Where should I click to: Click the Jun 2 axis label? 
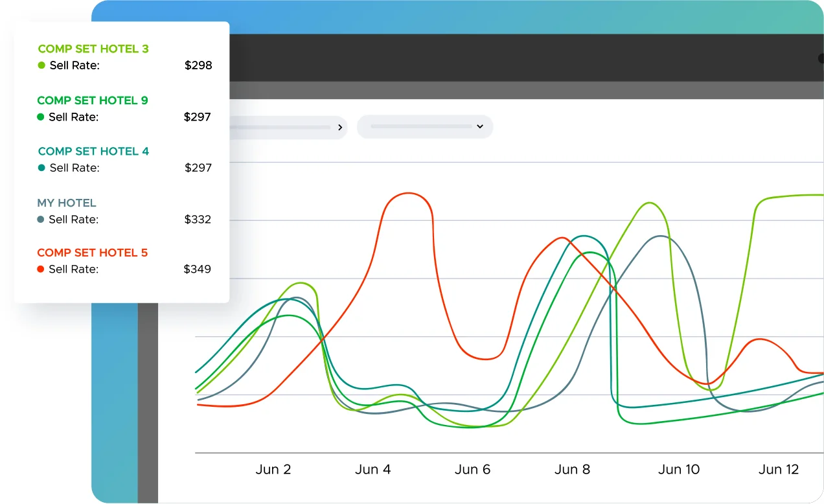coord(273,470)
